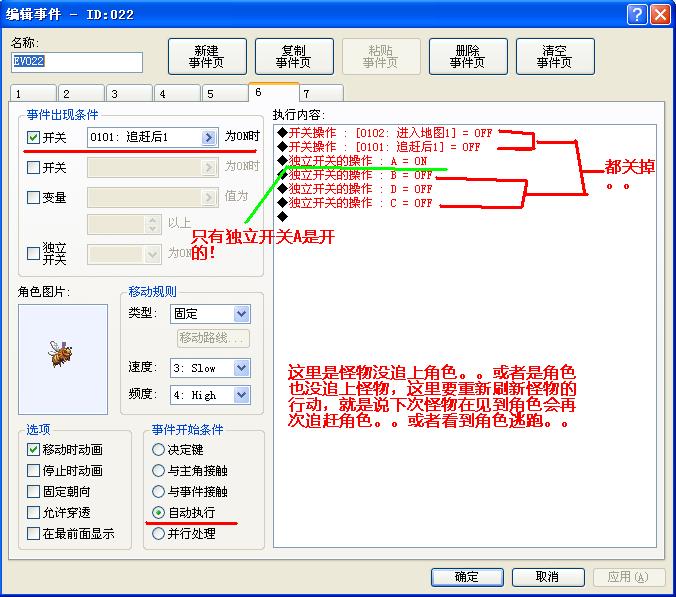Open the movement 类型 dropdown showing 固定
The width and height of the screenshot is (676, 597).
210,314
